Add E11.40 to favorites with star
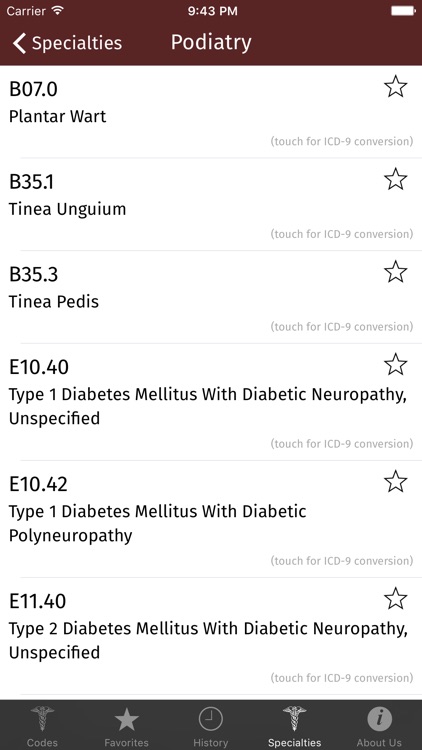422x750 pixels. click(395, 599)
